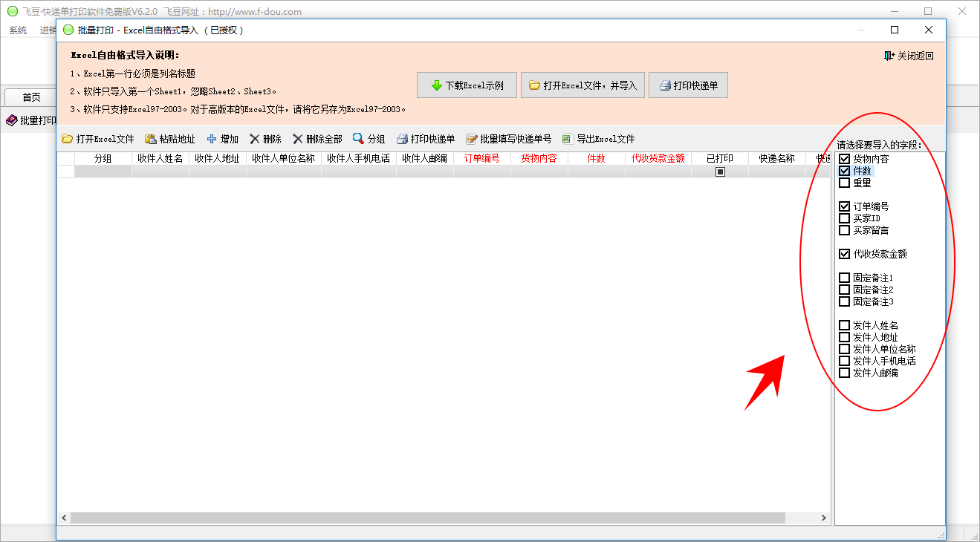The height and width of the screenshot is (542, 980).
Task: Click the heading text Excel自由格式导入说明：
Action: coord(125,55)
